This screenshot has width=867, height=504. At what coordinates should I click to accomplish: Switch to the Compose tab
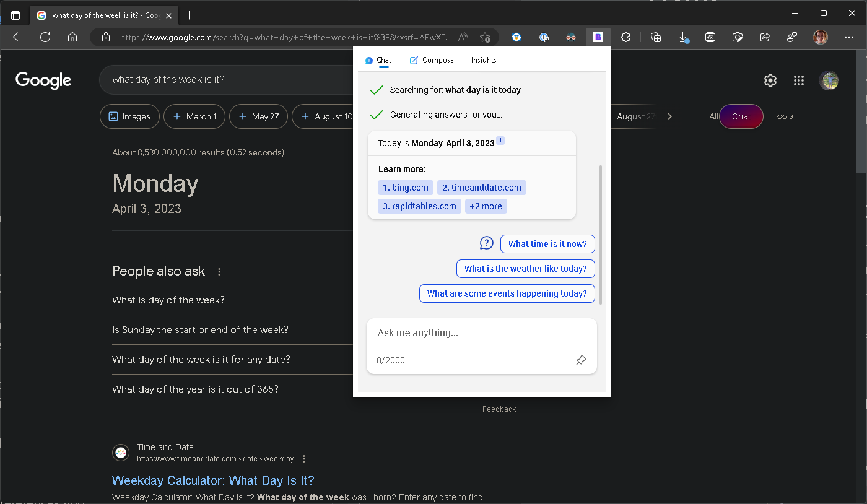tap(432, 60)
